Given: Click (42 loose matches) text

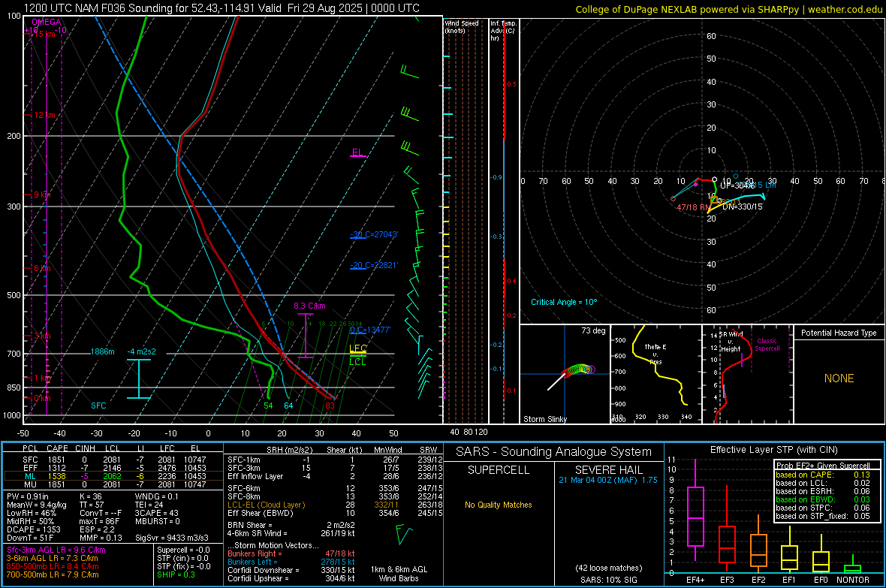Looking at the screenshot, I should tap(608, 568).
